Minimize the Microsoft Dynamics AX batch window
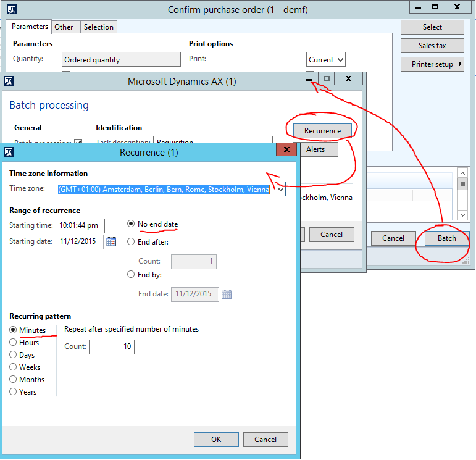Image resolution: width=476 pixels, height=460 pixels. coord(309,78)
